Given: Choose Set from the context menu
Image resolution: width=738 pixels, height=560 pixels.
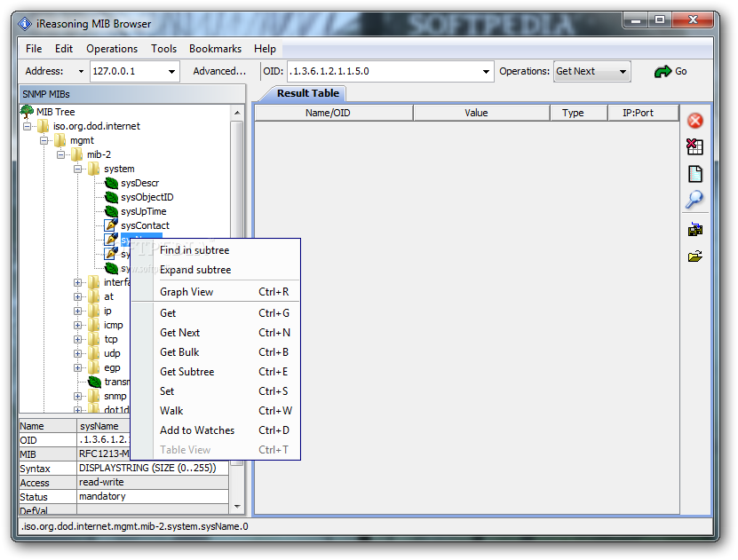Looking at the screenshot, I should (215, 391).
